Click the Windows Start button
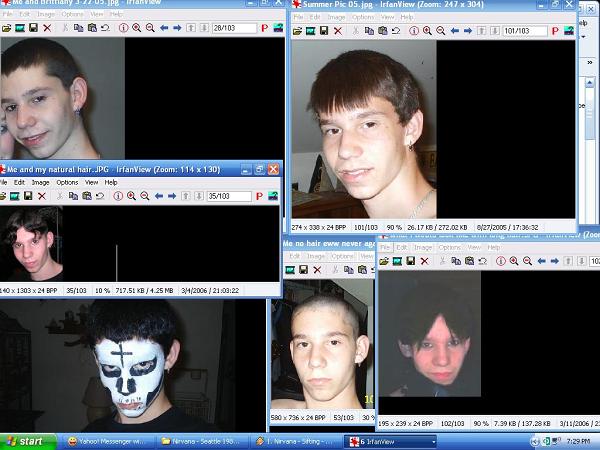 26,441
